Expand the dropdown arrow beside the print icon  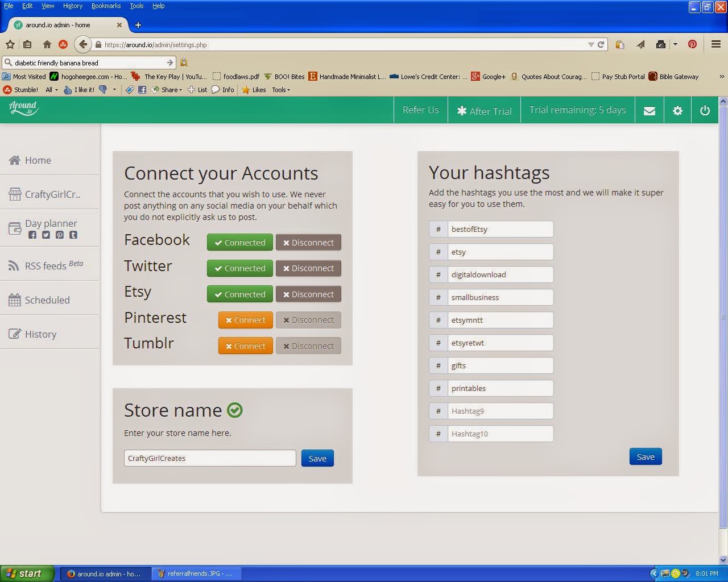675,44
